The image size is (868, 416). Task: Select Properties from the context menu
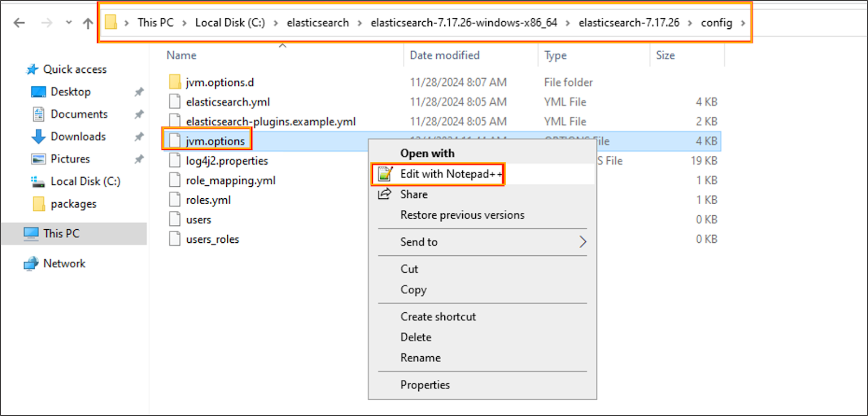425,385
